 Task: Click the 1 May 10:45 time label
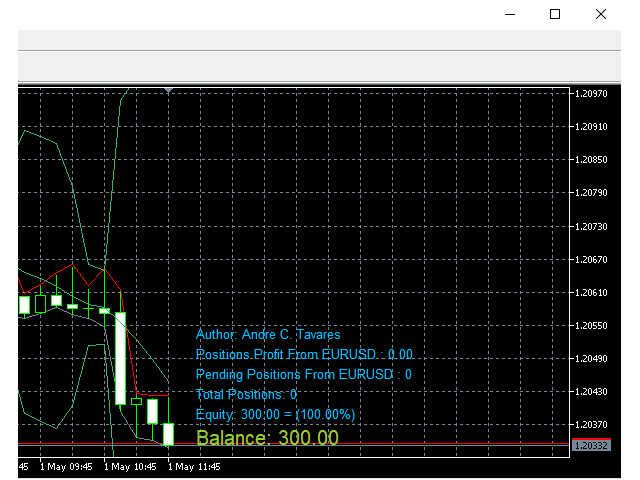(x=130, y=467)
